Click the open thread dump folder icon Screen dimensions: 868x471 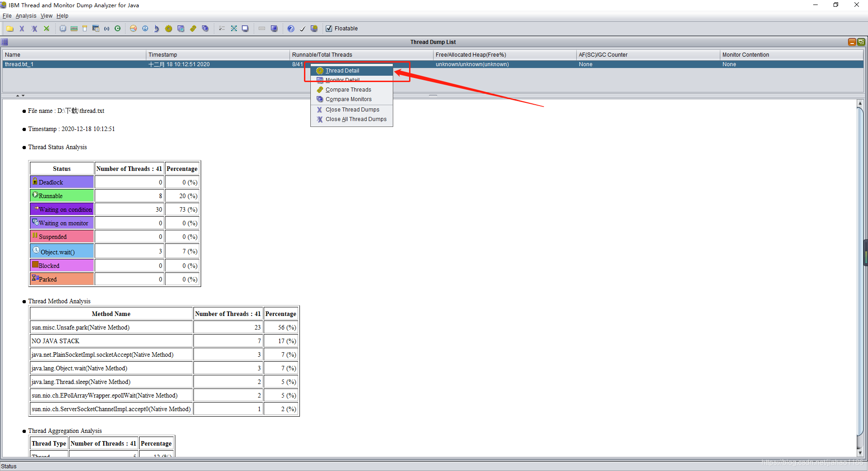click(10, 29)
